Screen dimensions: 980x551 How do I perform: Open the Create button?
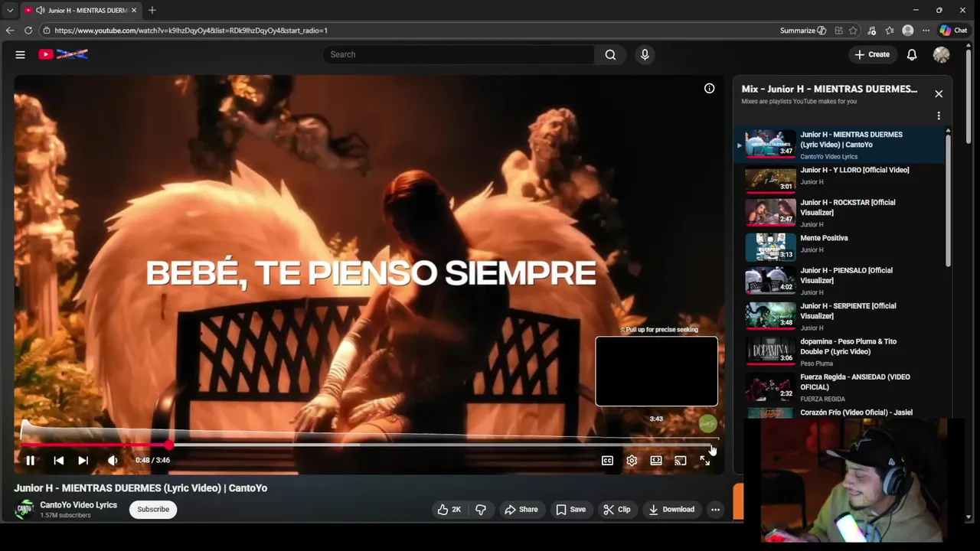(872, 54)
